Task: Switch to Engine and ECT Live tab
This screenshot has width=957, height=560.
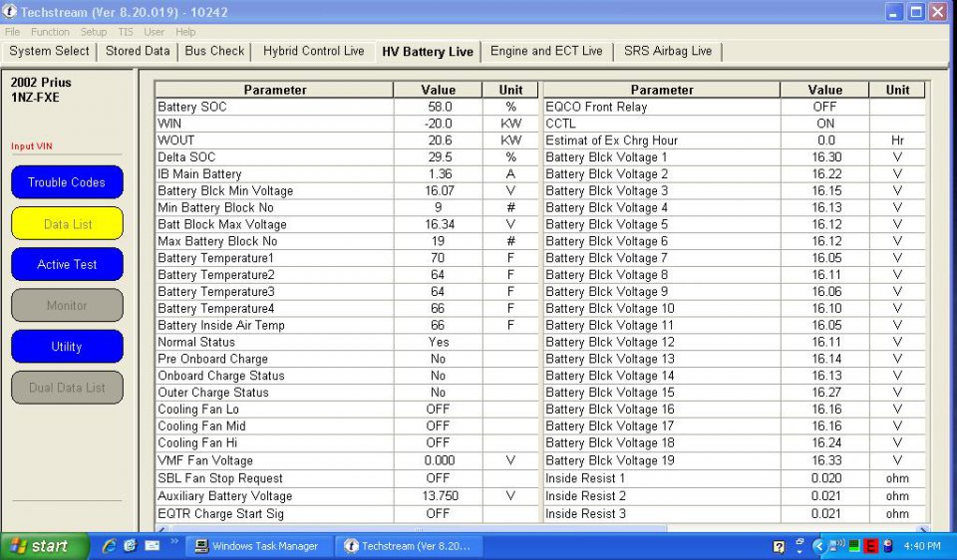Action: pyautogui.click(x=546, y=51)
